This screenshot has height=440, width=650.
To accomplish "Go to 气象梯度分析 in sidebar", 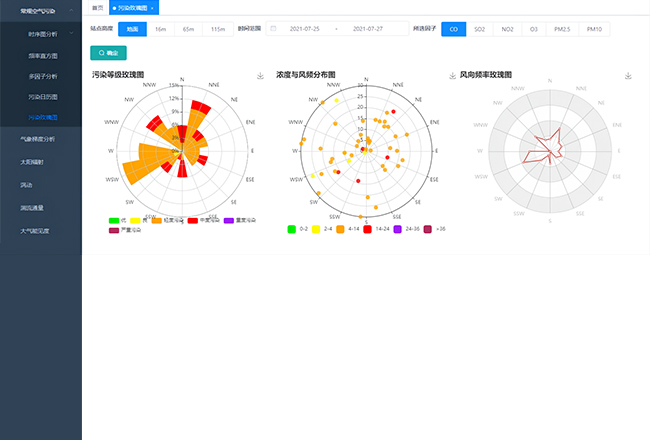I will click(38, 139).
